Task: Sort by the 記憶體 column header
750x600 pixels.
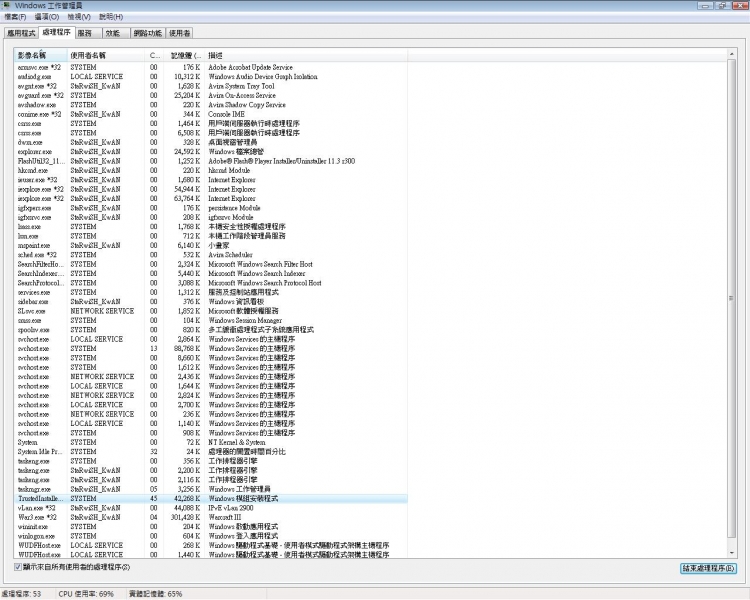Action: coord(184,56)
